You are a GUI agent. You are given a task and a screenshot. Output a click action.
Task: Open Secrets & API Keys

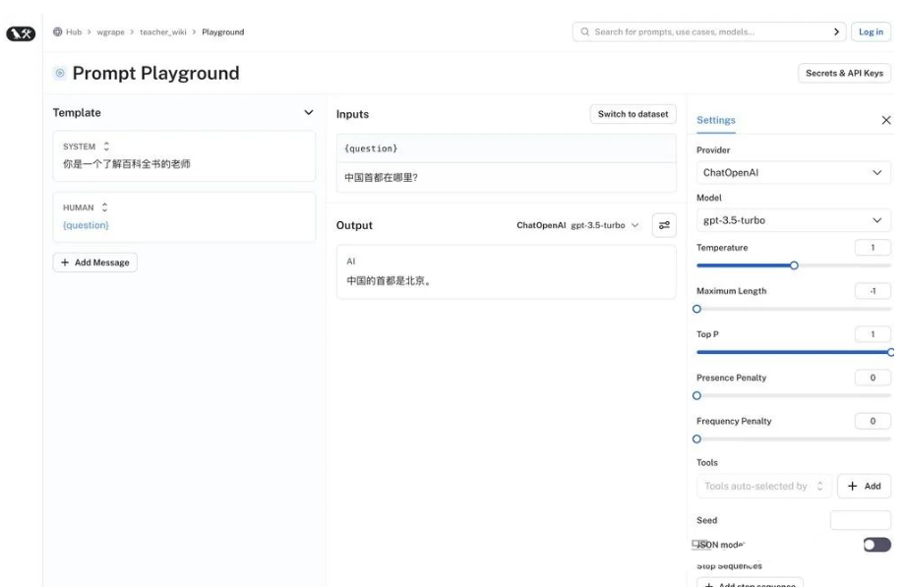[x=844, y=74]
